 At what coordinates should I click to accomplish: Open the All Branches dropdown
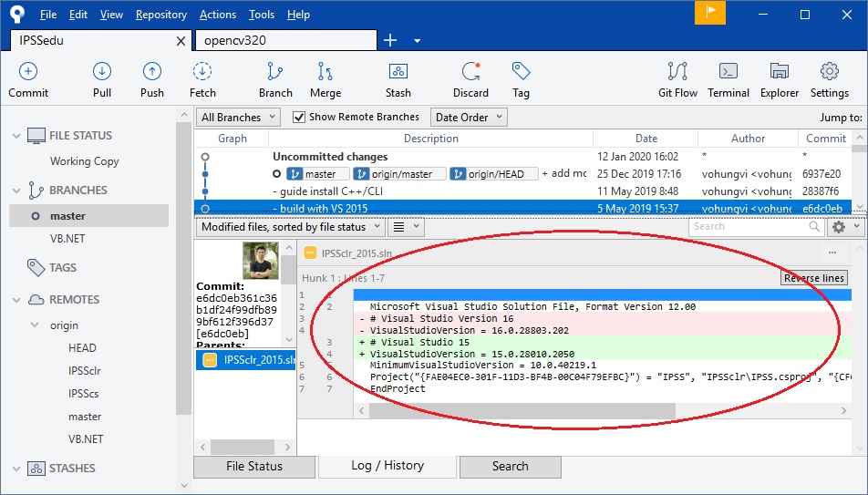[x=238, y=118]
